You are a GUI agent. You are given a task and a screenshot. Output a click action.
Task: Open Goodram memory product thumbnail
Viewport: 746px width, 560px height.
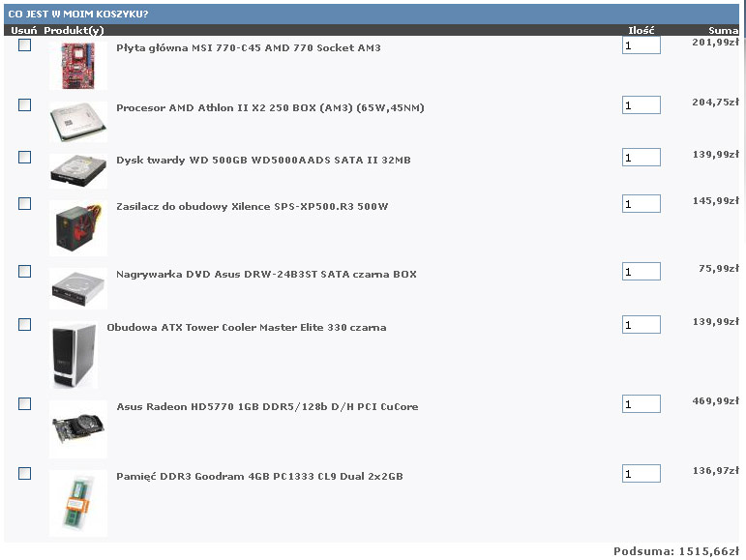[x=78, y=503]
